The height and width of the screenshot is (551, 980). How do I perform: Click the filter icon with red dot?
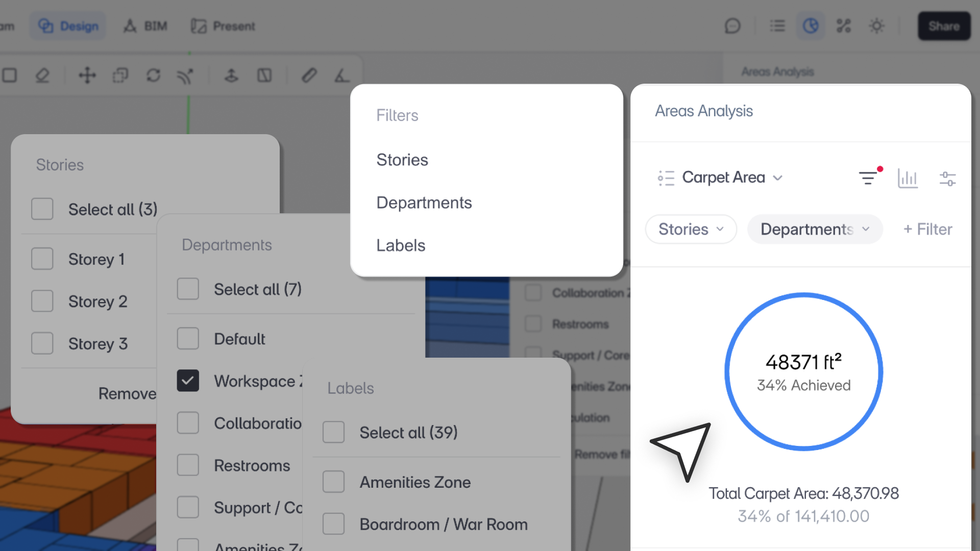(868, 178)
